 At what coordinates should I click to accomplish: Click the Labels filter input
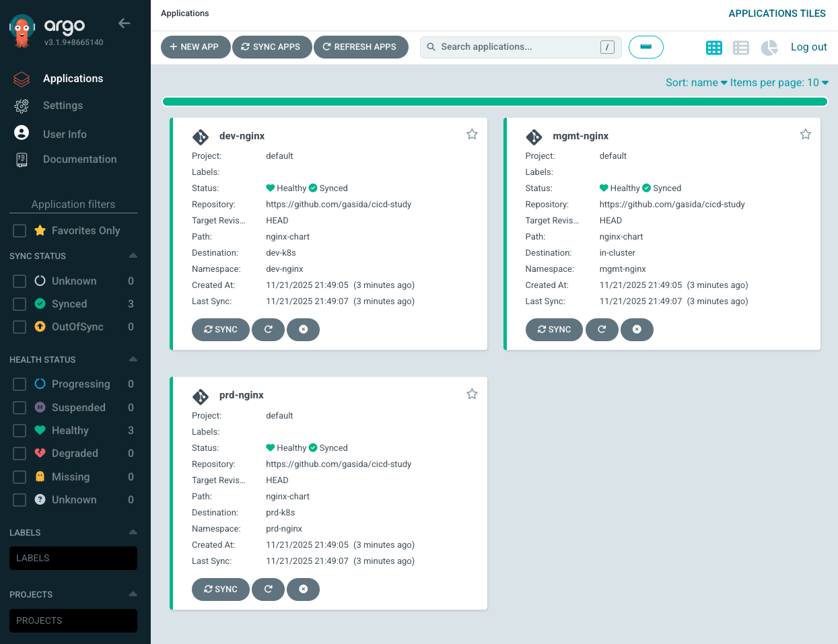click(x=73, y=559)
